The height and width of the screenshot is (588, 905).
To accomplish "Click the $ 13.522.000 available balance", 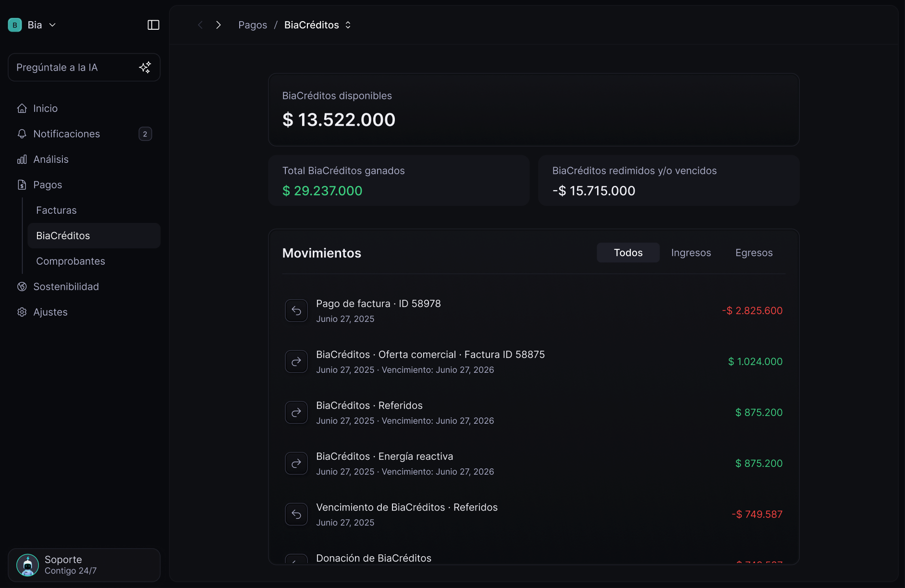I will (339, 120).
